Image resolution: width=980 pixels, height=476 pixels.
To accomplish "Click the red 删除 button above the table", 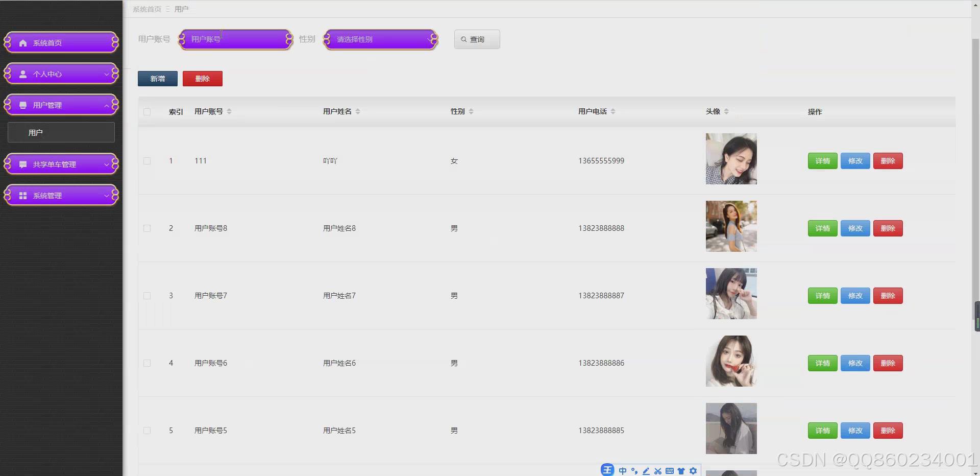I will (203, 79).
